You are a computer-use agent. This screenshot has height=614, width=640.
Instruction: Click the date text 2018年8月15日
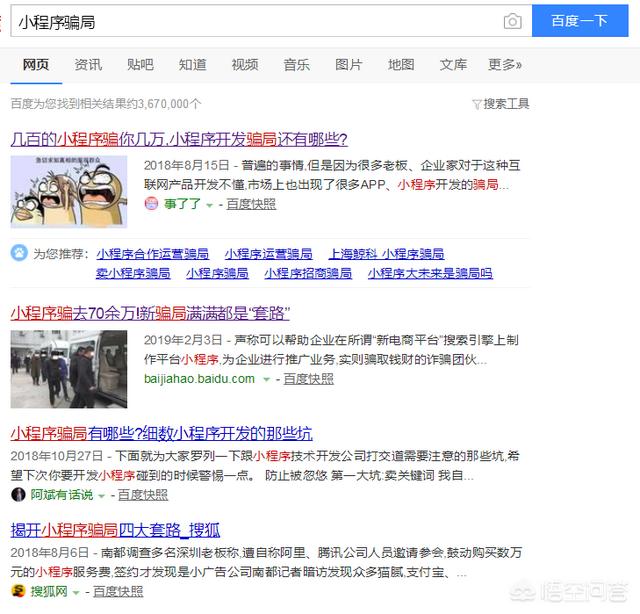point(187,165)
